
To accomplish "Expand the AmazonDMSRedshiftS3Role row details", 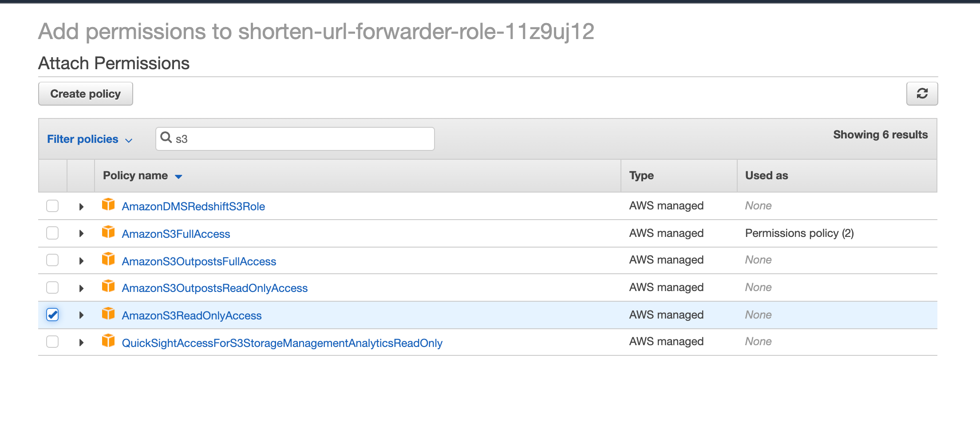I will point(81,207).
